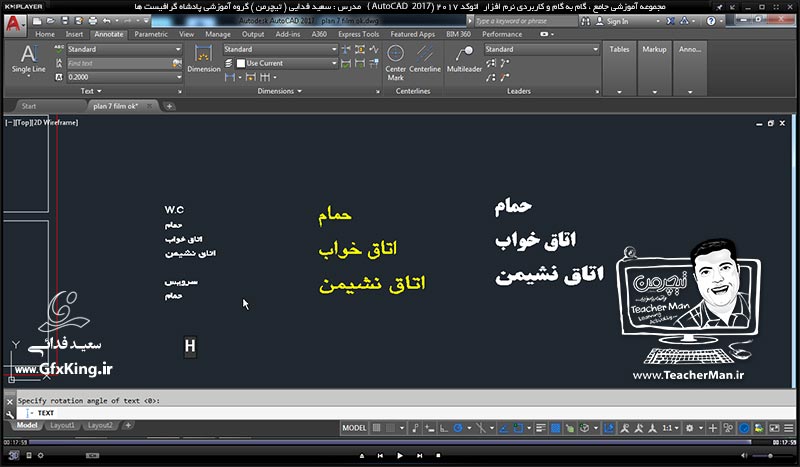This screenshot has height=467, width=800.
Task: Open the AutoCAD application menu button
Action: click(x=14, y=24)
